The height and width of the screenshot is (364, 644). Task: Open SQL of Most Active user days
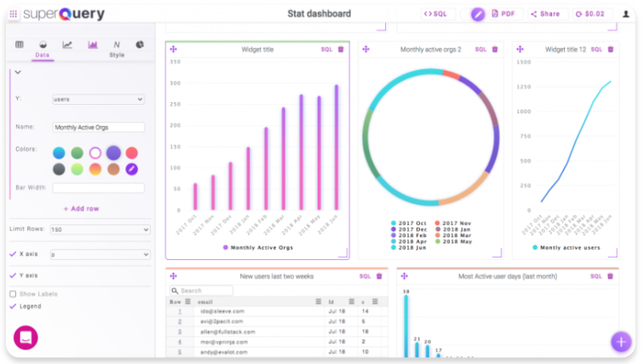point(596,276)
